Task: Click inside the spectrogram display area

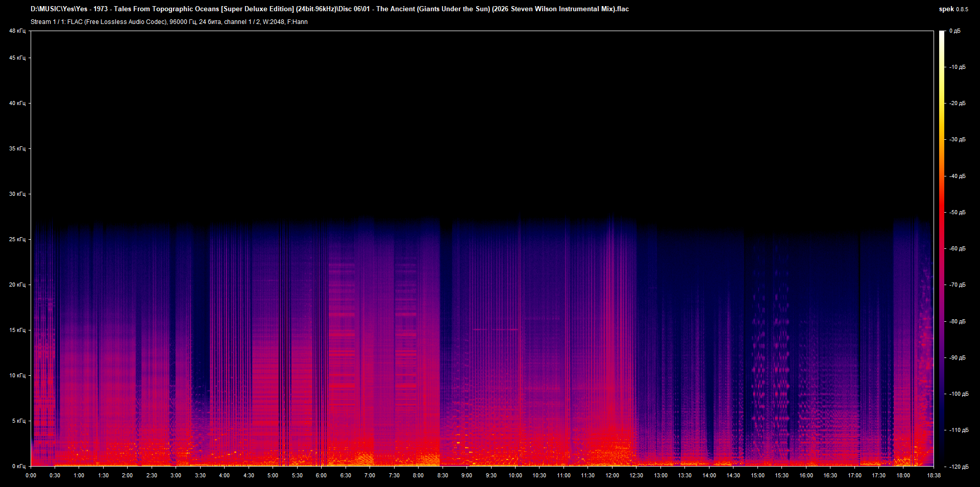Action: (x=482, y=248)
